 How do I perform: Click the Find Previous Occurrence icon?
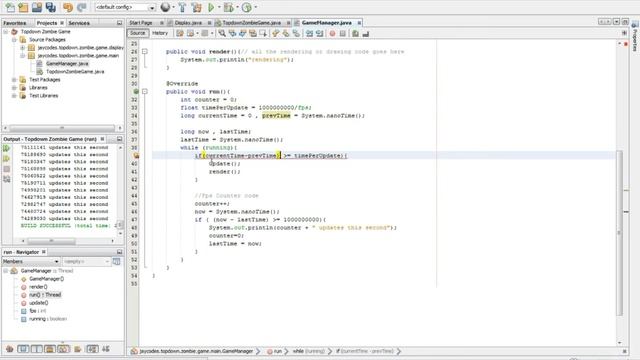pos(232,33)
